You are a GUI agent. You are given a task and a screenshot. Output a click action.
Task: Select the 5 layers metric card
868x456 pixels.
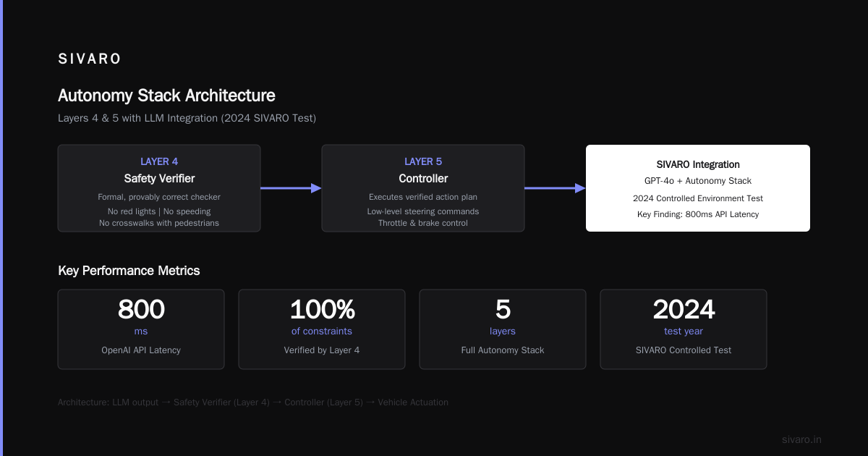[503, 329]
